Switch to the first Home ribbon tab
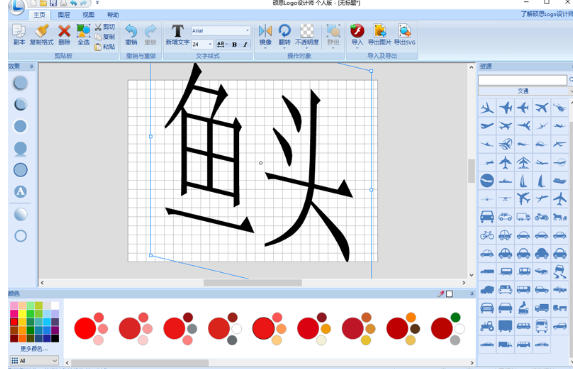Screen dimensions: 573x369 (39, 15)
